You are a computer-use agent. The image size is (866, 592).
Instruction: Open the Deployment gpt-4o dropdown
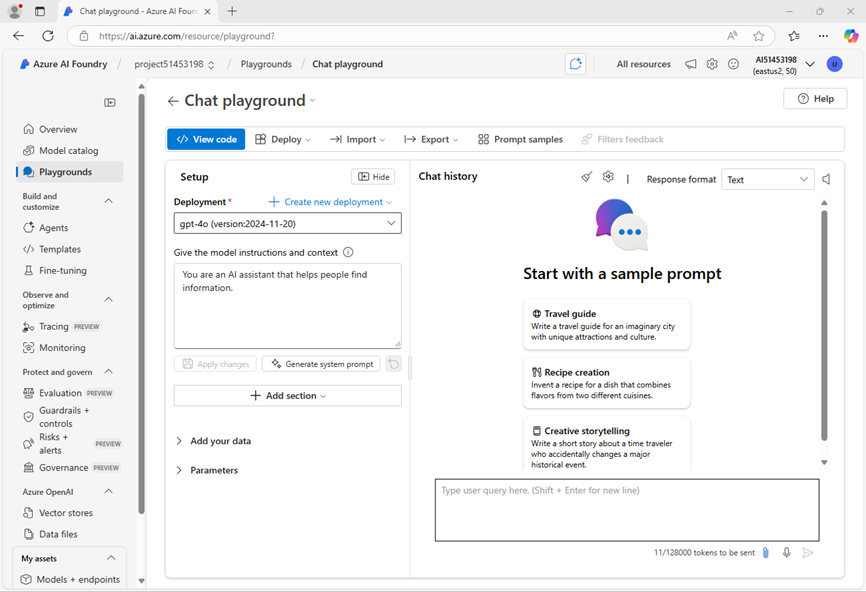tap(288, 224)
